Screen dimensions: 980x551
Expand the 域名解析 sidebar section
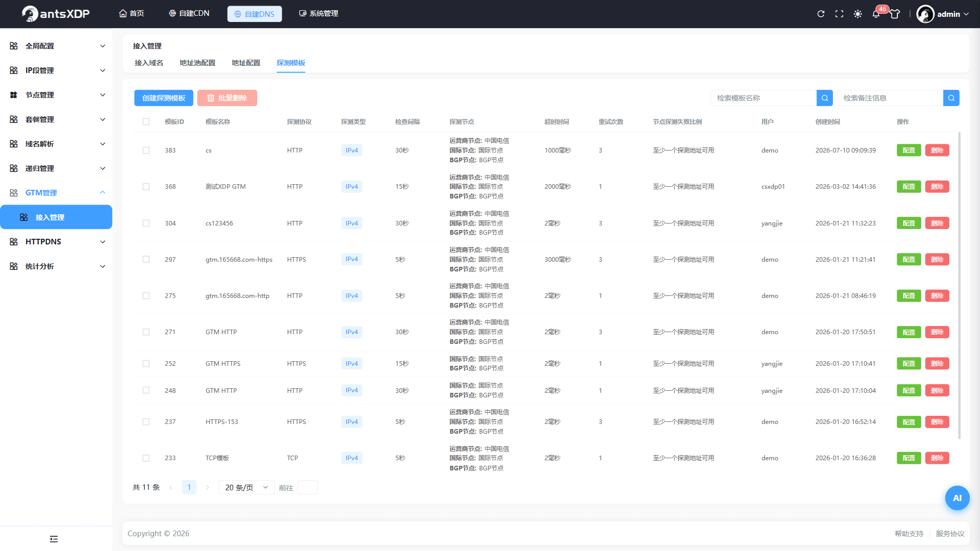coord(56,144)
